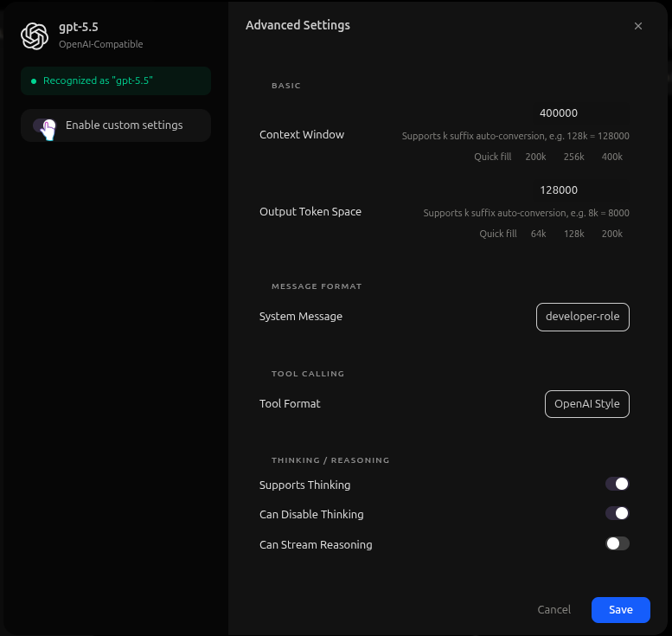This screenshot has height=636, width=672.
Task: Click the hint text "128k = 128000"
Action: tap(598, 136)
